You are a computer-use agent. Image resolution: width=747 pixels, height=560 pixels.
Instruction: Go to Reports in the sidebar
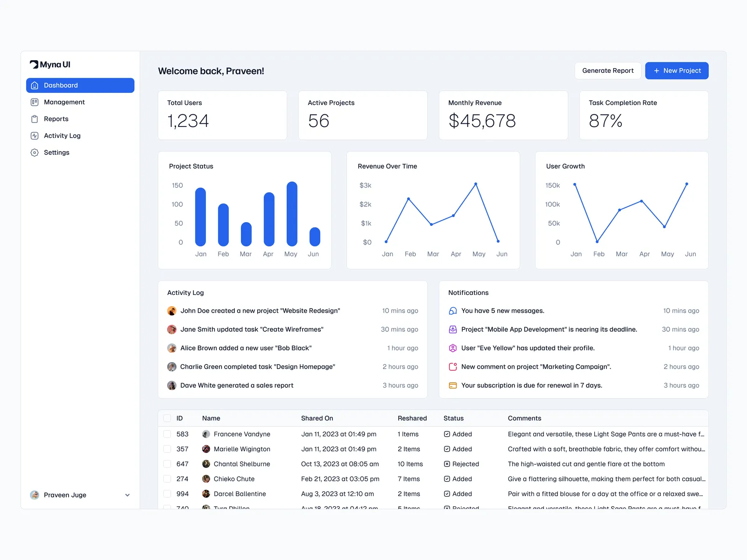(56, 119)
